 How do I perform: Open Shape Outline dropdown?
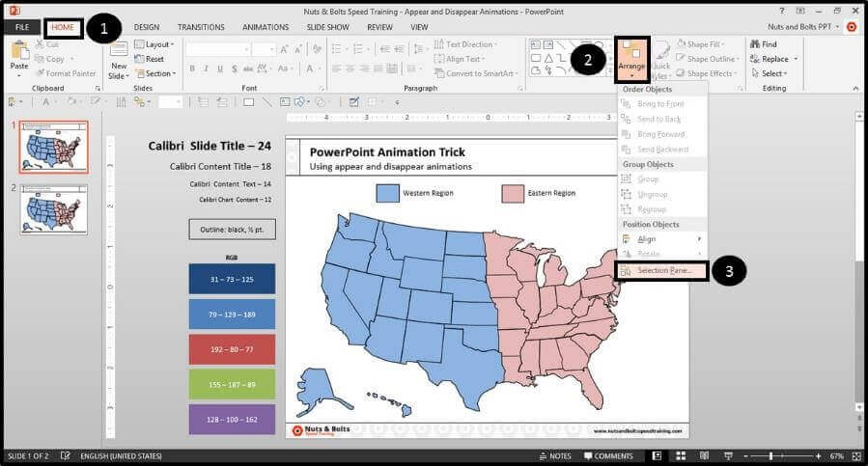(x=707, y=59)
